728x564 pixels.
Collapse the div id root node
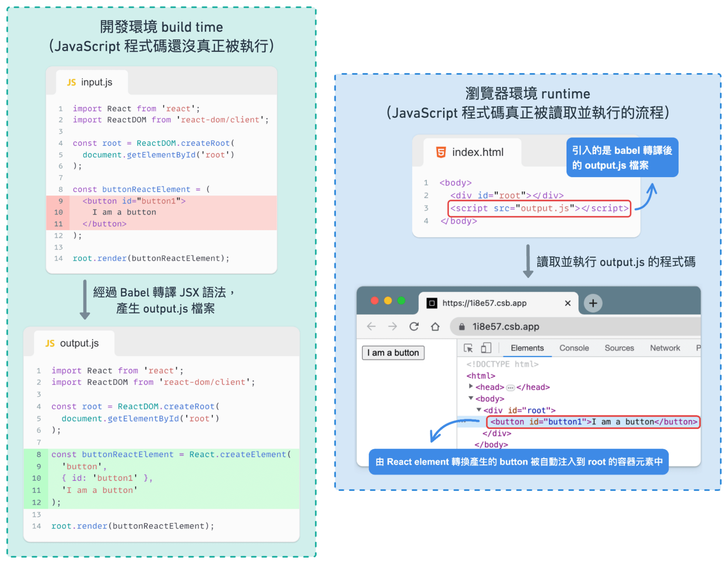click(479, 410)
